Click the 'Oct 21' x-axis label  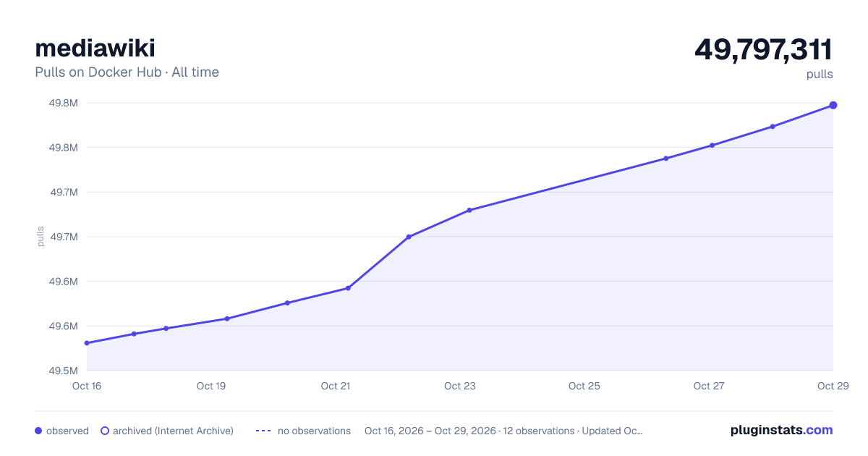point(336,386)
